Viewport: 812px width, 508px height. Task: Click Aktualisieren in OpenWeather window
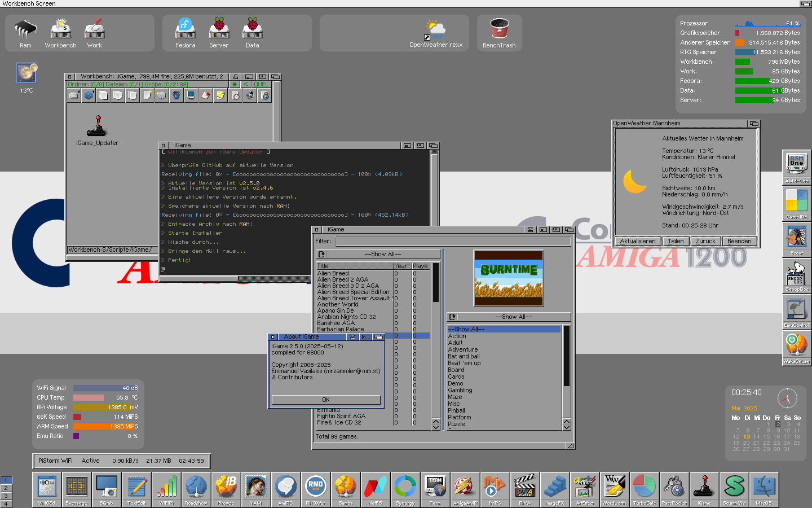pos(638,241)
